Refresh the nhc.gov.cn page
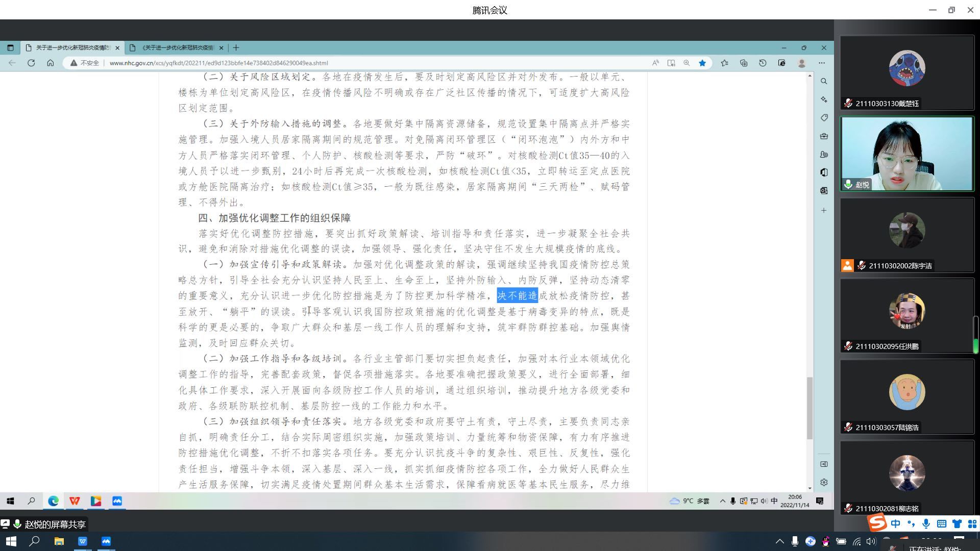 click(x=31, y=63)
